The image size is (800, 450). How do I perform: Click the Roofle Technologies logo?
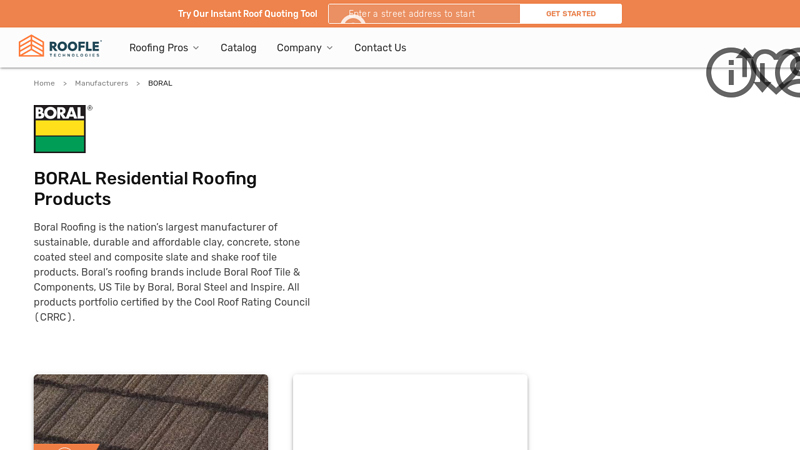60,46
